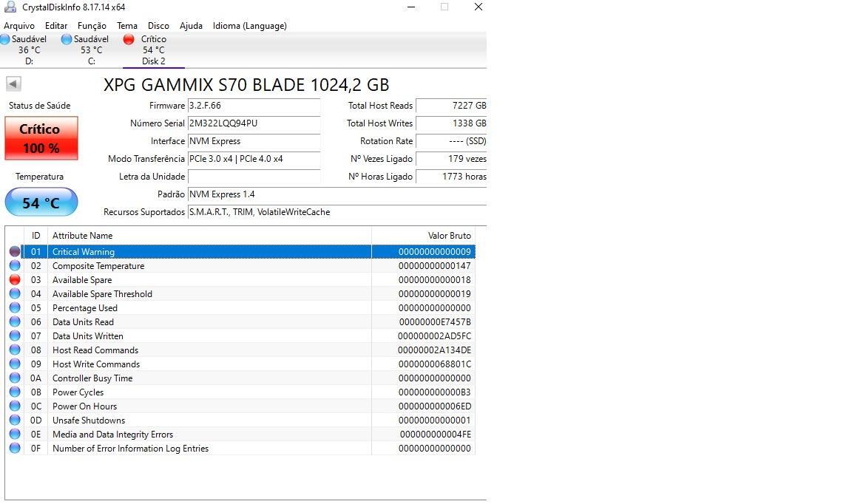Click the Attribute Name column header

209,236
